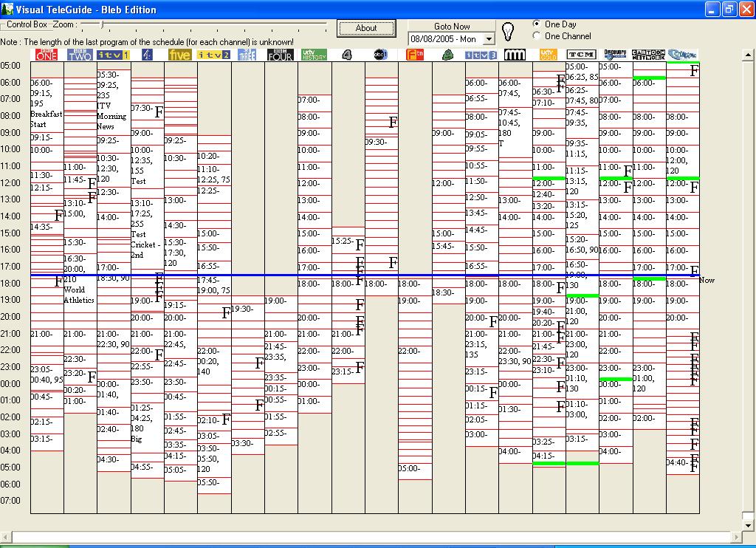
Task: Click the Channel 4 logo
Action: point(147,55)
